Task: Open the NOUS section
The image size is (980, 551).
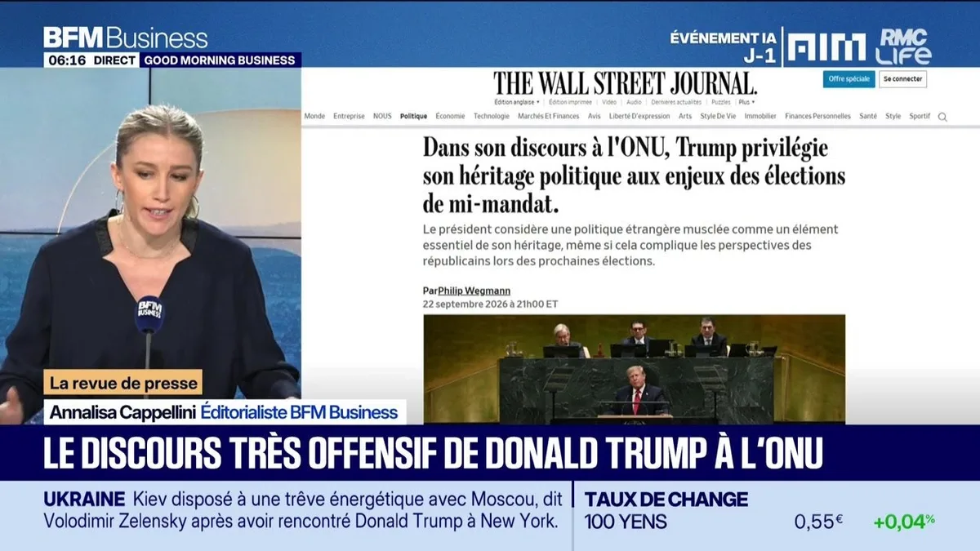Action: [382, 116]
